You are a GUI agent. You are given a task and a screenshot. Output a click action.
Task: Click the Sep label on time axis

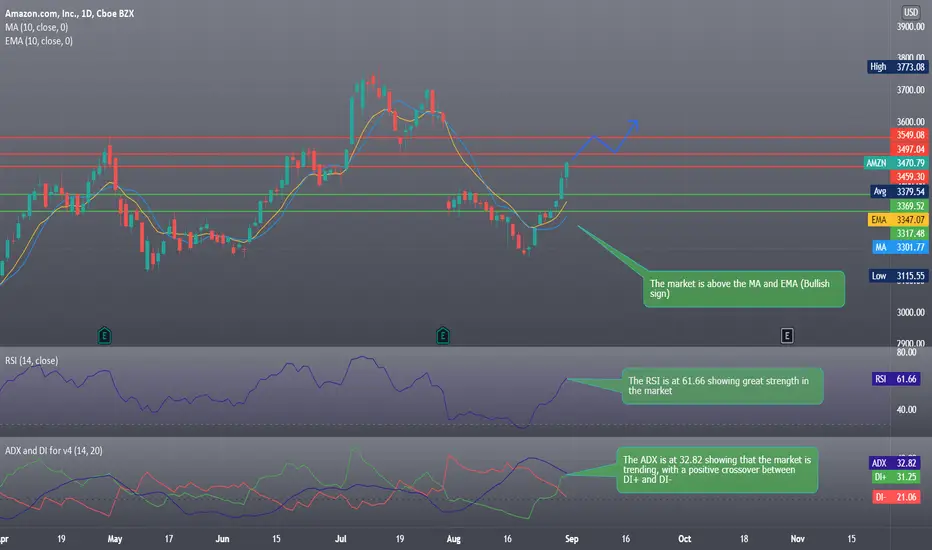[x=571, y=539]
